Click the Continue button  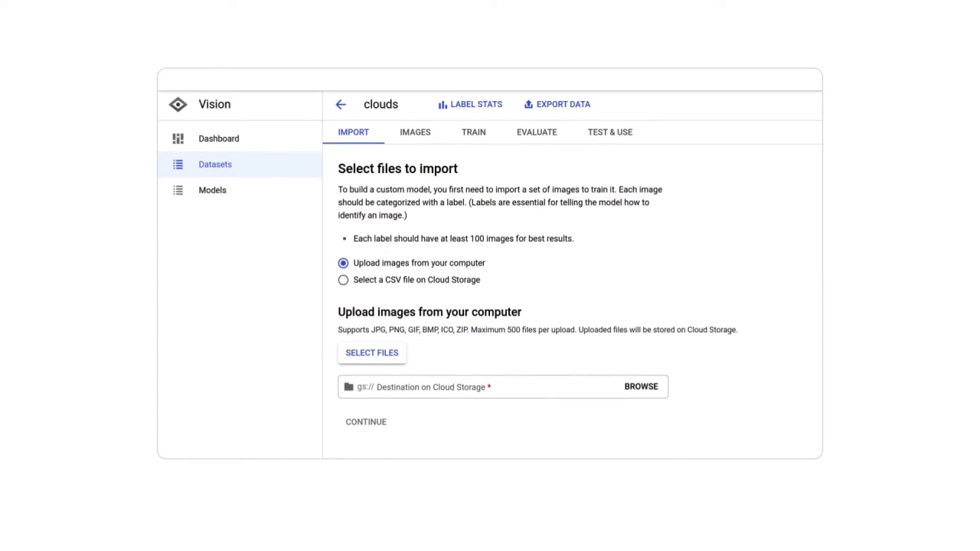click(366, 422)
